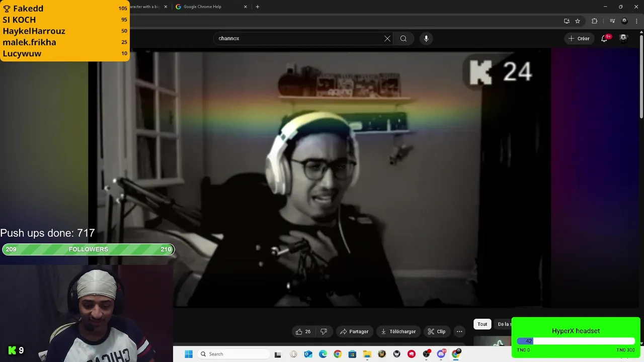Viewport: 644px width, 362px height.
Task: Open Discord from taskbar
Action: 441,354
